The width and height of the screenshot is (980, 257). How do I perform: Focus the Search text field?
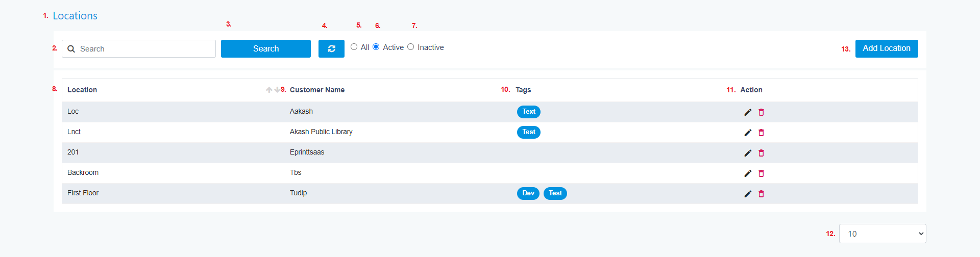coord(139,49)
